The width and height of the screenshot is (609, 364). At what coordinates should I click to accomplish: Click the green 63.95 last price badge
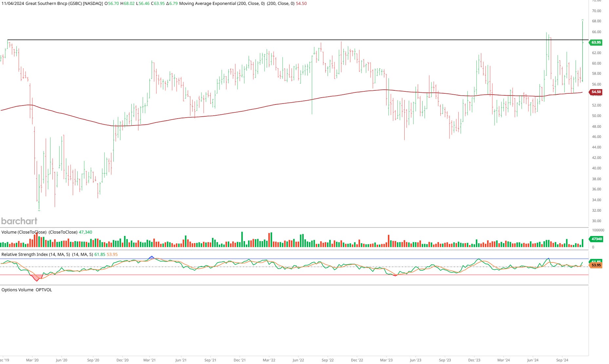[x=596, y=42]
